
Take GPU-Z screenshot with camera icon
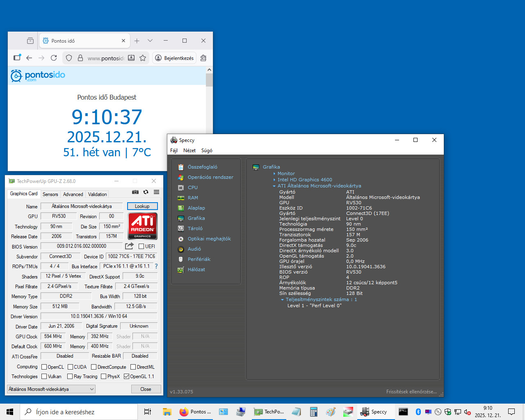[135, 192]
